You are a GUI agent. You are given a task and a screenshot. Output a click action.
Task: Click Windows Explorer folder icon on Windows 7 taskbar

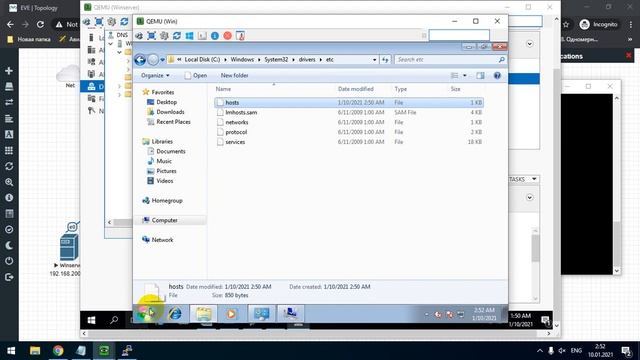(203, 313)
